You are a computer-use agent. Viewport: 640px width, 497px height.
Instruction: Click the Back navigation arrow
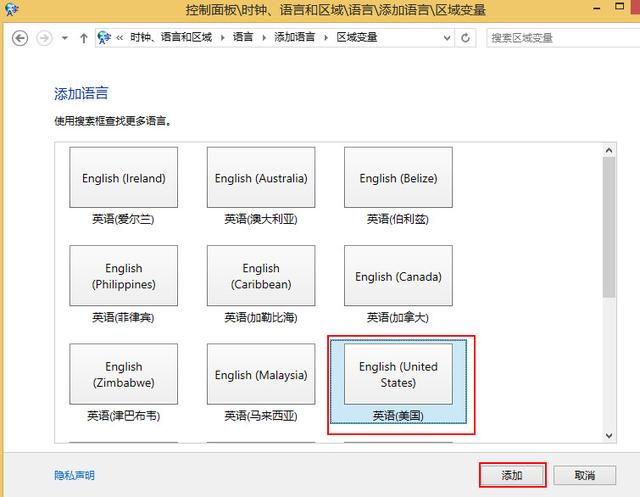20,38
